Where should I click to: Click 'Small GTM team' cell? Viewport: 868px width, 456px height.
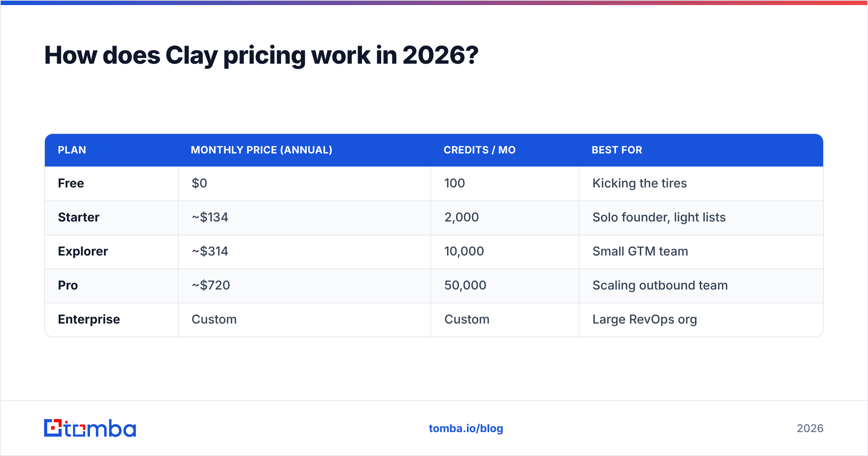coord(701,252)
